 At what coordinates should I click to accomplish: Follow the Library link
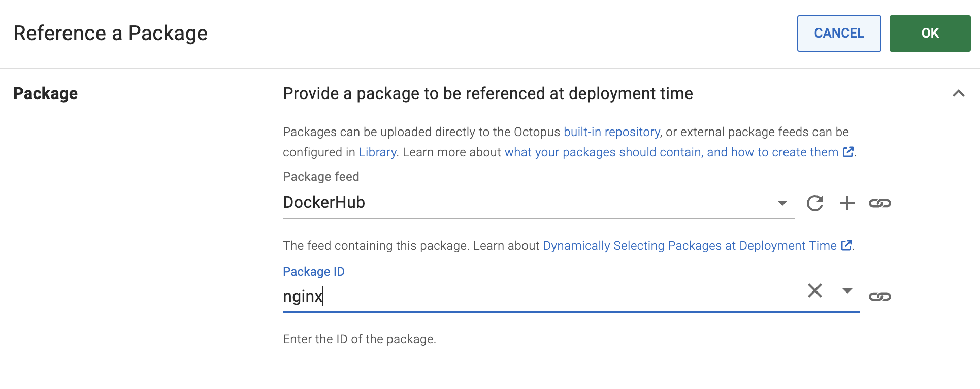click(x=377, y=152)
